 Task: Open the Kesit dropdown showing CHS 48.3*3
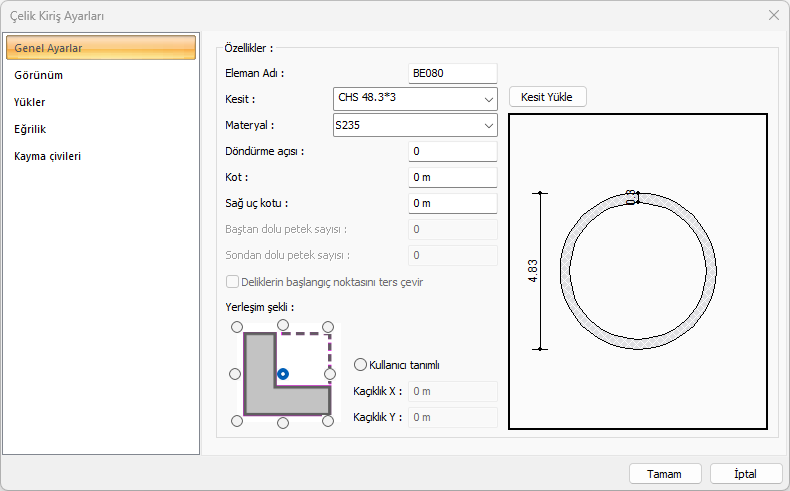(x=414, y=99)
